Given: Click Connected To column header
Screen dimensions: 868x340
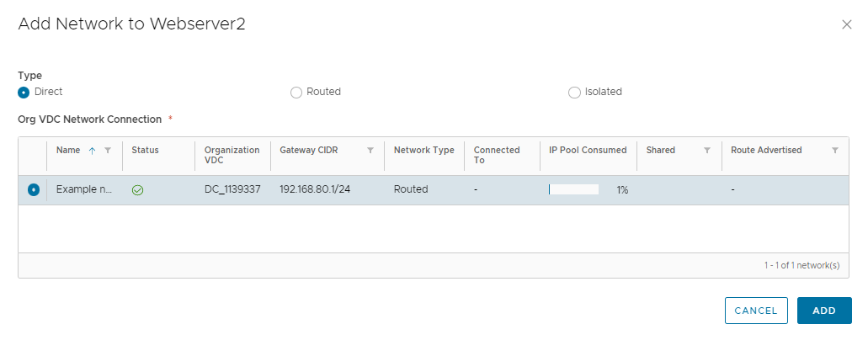Looking at the screenshot, I should click(x=497, y=155).
